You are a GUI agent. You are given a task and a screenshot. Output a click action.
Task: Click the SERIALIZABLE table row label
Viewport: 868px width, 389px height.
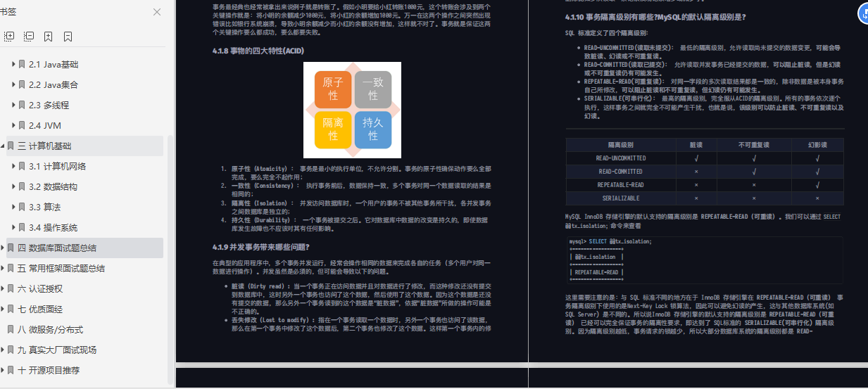coord(620,198)
